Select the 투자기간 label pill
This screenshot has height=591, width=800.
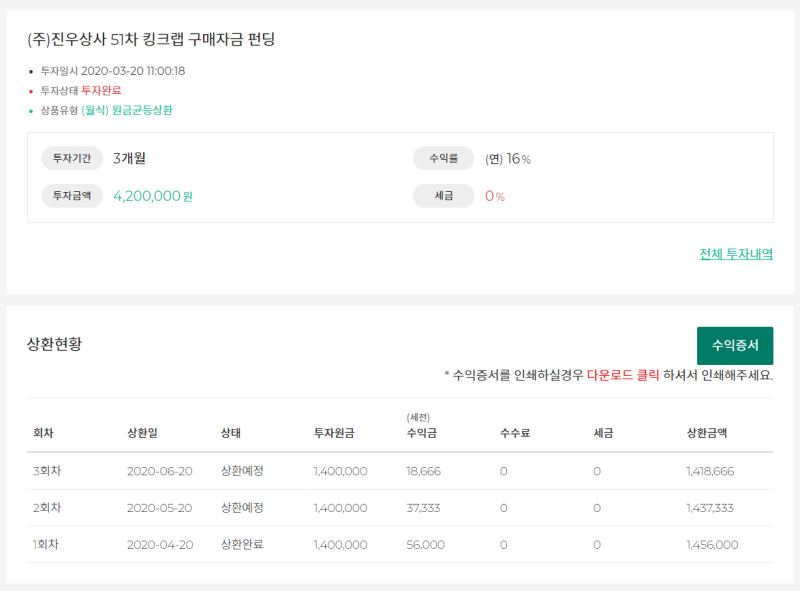(x=72, y=158)
